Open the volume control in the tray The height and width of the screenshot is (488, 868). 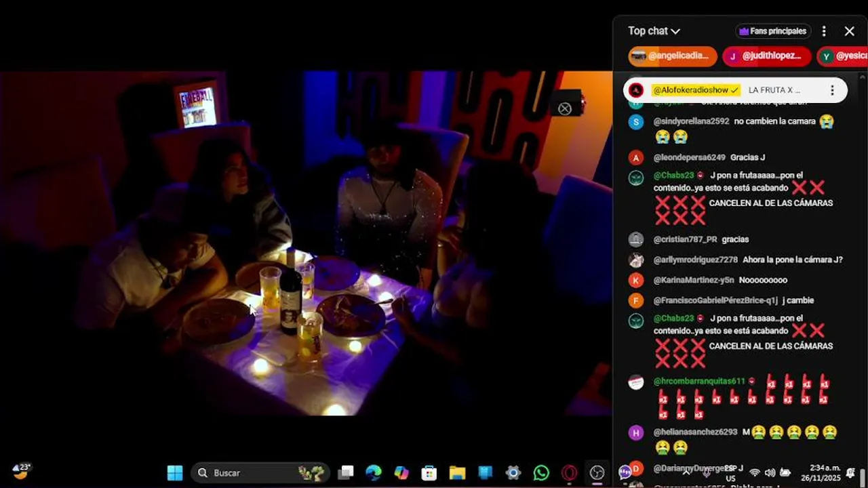[770, 472]
